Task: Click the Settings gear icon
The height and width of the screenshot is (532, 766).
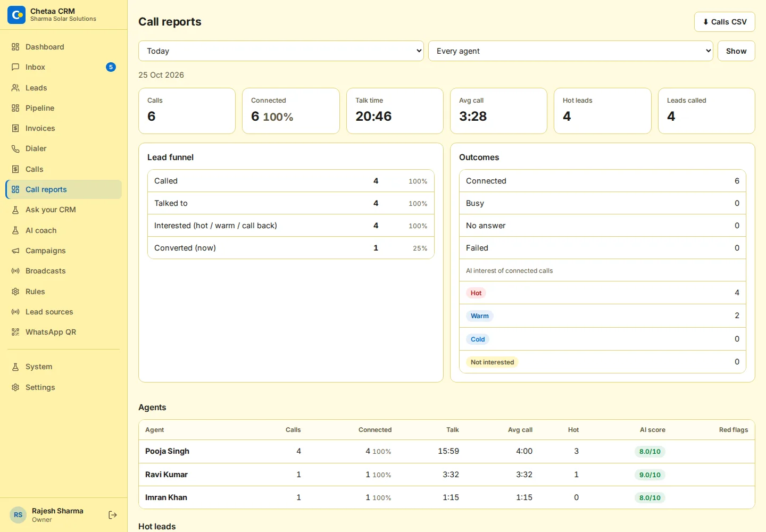Action: click(15, 387)
